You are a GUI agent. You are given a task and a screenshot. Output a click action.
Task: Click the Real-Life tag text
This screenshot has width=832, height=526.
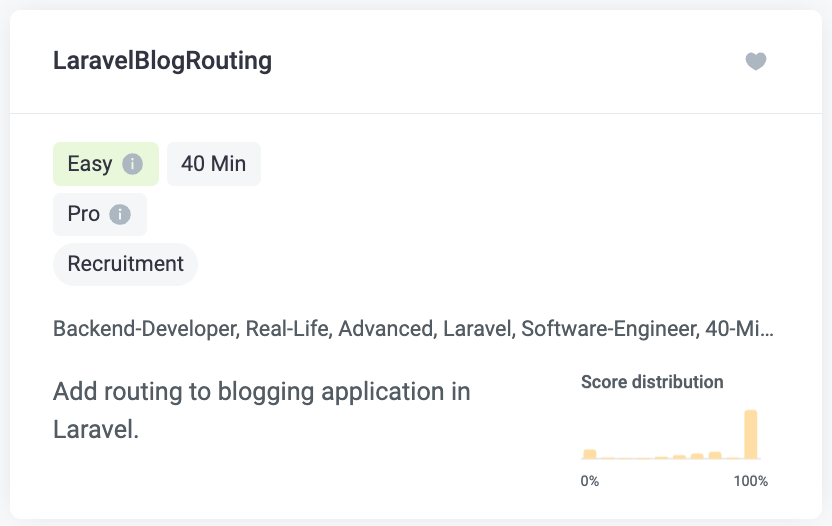click(289, 329)
